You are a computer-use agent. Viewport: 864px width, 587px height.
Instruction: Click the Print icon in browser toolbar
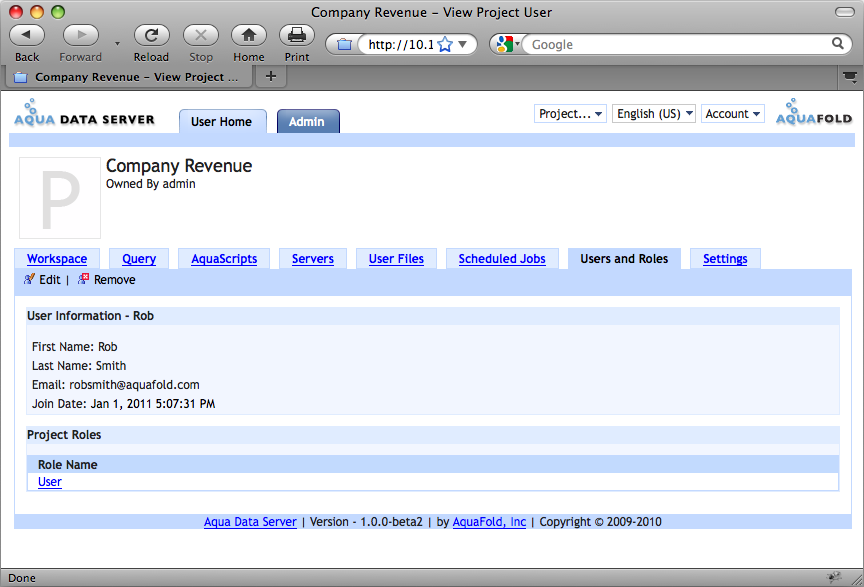[296, 35]
